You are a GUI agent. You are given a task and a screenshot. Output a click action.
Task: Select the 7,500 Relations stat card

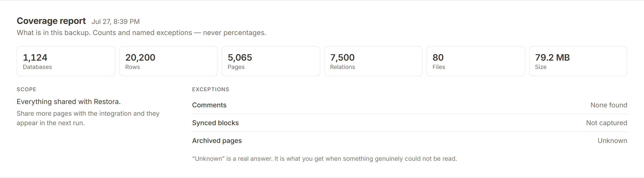(x=373, y=61)
